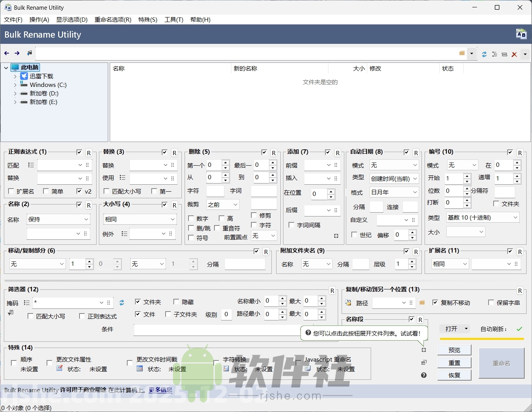Click the help question mark icon near 恢复

coord(424,376)
